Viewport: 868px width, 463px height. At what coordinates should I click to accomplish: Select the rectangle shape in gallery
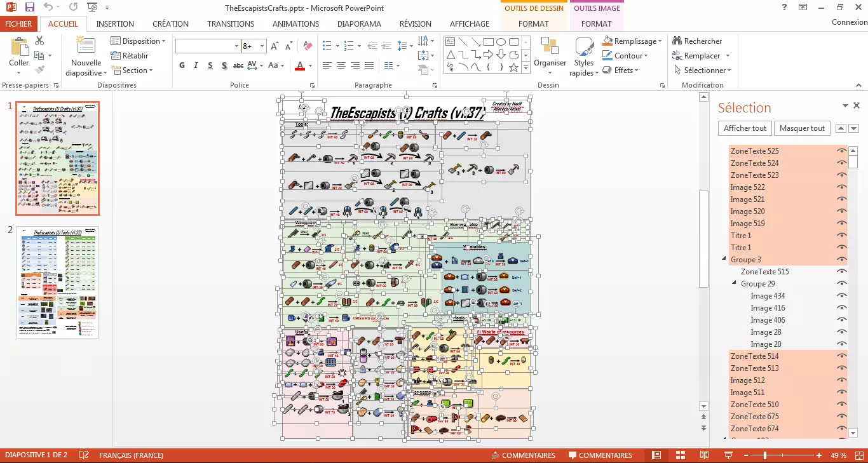[488, 42]
